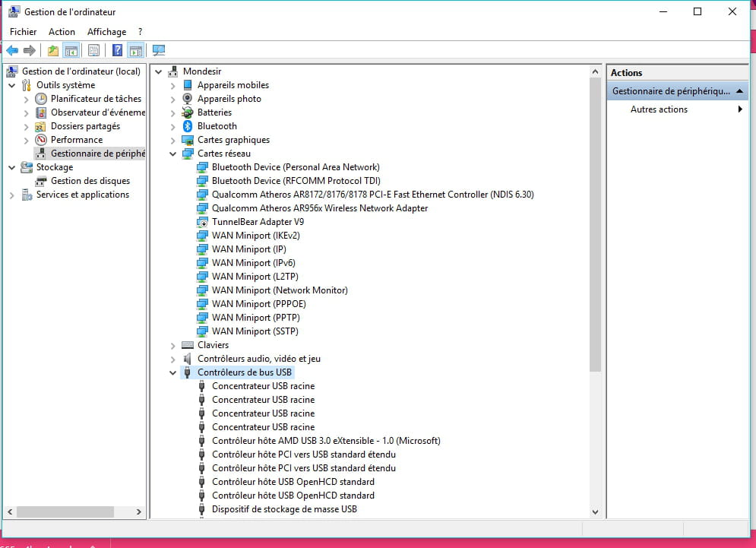Click the blue Help question mark icon

point(117,50)
